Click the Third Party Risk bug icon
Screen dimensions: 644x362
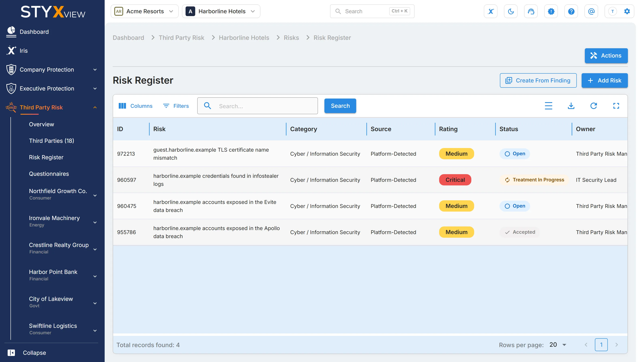(11, 107)
